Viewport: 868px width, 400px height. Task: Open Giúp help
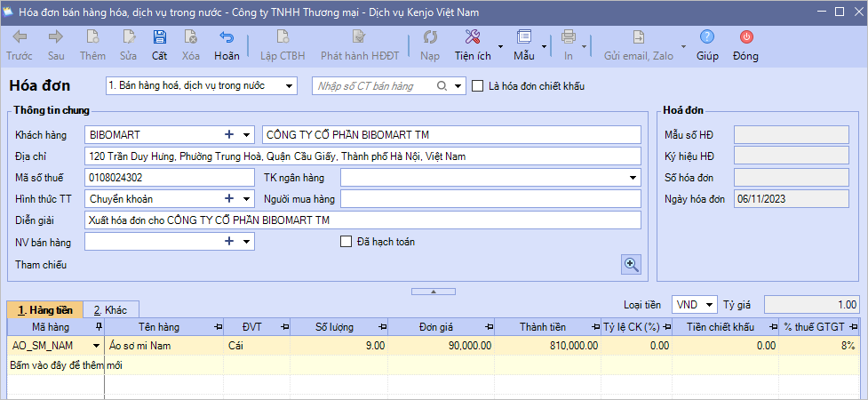707,37
